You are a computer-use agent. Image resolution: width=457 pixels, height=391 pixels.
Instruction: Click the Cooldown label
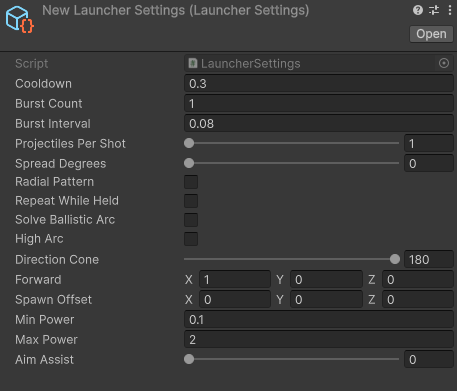click(43, 83)
